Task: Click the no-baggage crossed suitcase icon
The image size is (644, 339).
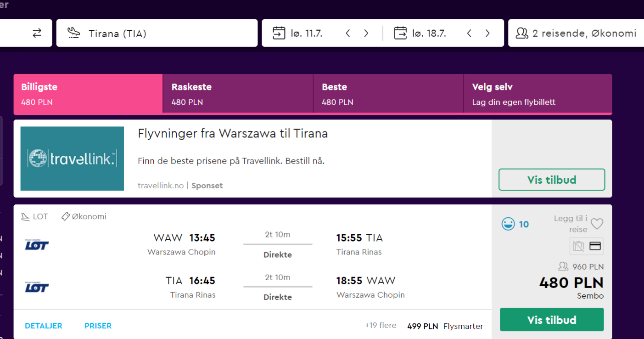Action: (578, 246)
